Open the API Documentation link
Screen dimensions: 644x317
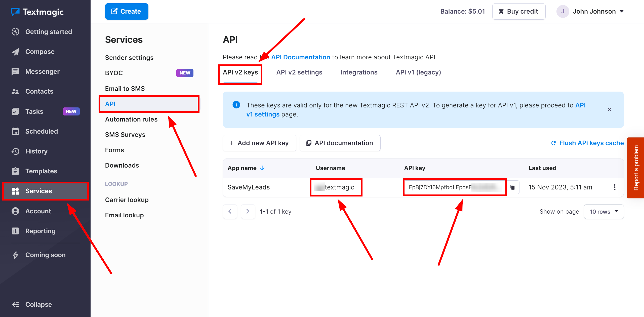(300, 57)
